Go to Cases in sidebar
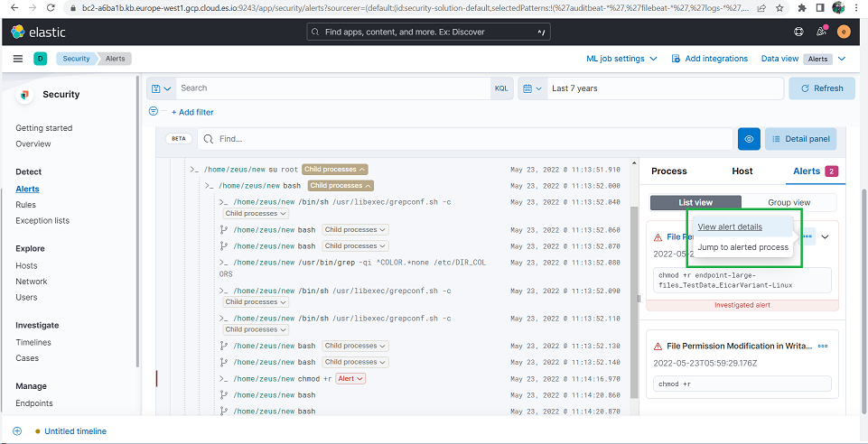868x444 pixels. [x=27, y=358]
